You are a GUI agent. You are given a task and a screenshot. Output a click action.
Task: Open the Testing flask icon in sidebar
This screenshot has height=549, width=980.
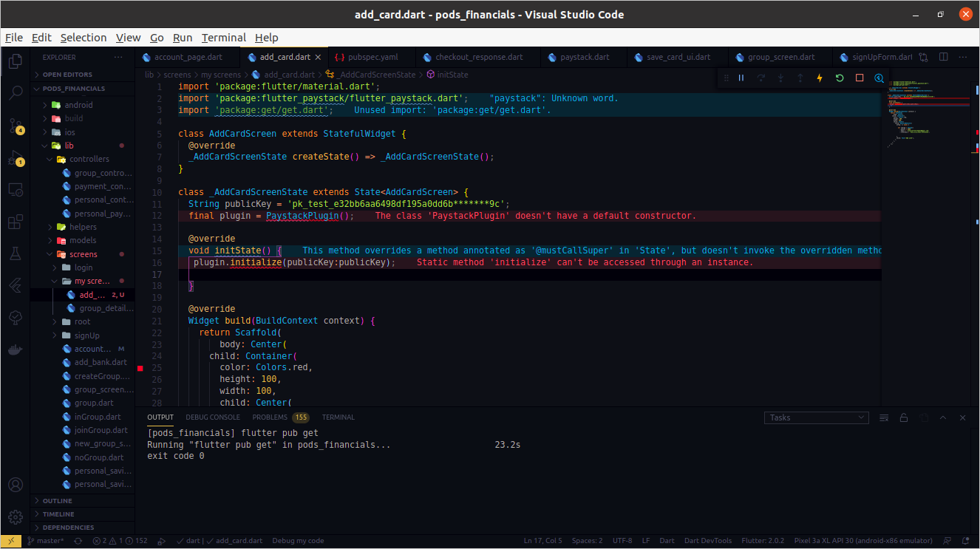pyautogui.click(x=16, y=253)
